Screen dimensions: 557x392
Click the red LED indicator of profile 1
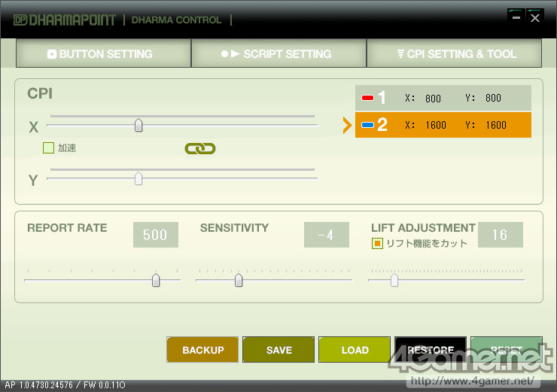[x=367, y=98]
